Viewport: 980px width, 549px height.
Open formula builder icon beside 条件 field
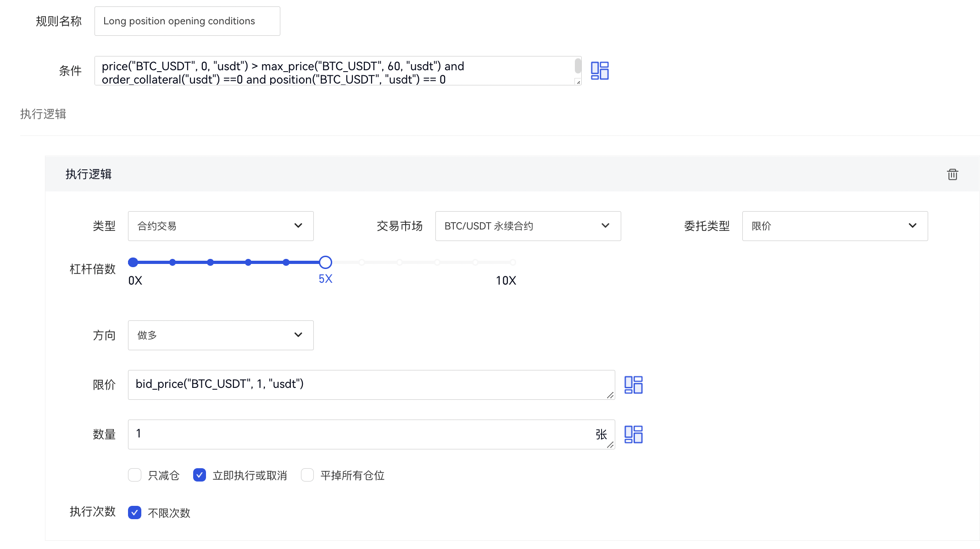599,71
